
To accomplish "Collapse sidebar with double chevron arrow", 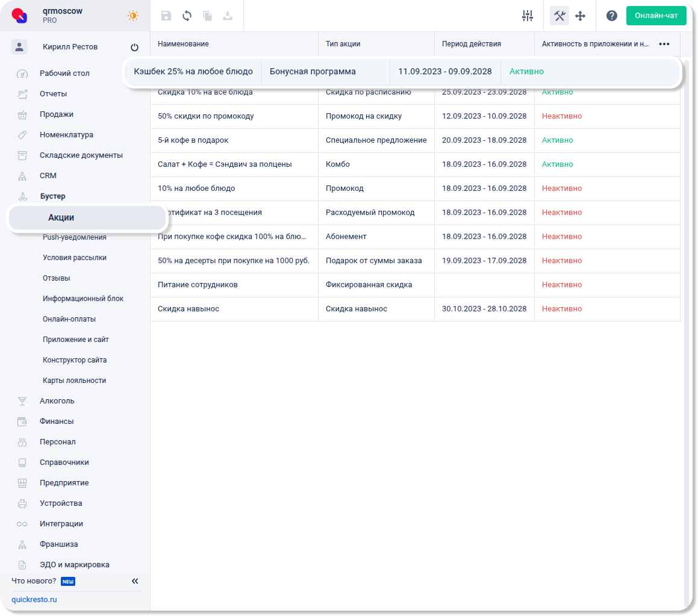I will tap(135, 581).
